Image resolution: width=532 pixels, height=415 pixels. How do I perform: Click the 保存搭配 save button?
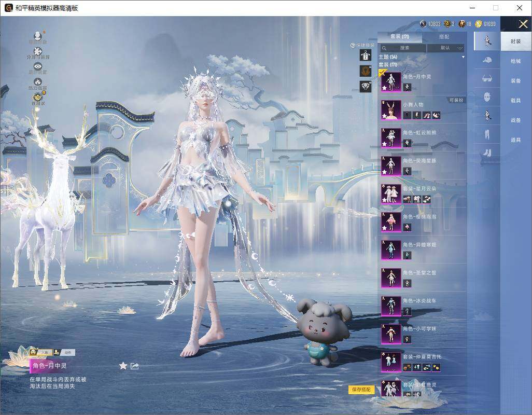click(x=361, y=390)
